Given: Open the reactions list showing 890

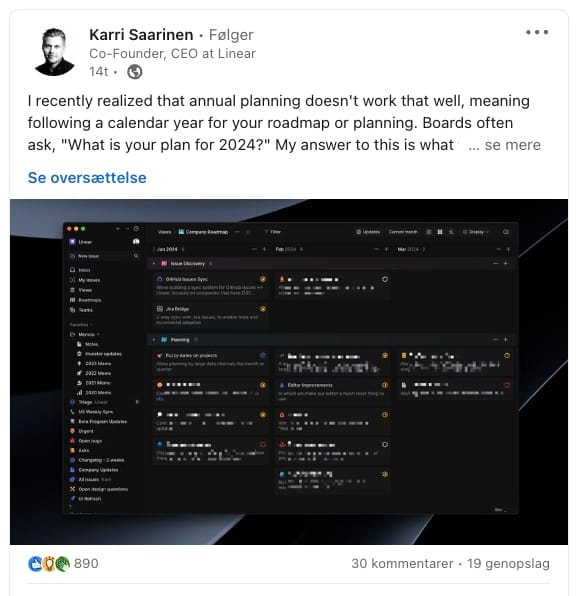Looking at the screenshot, I should pos(63,563).
